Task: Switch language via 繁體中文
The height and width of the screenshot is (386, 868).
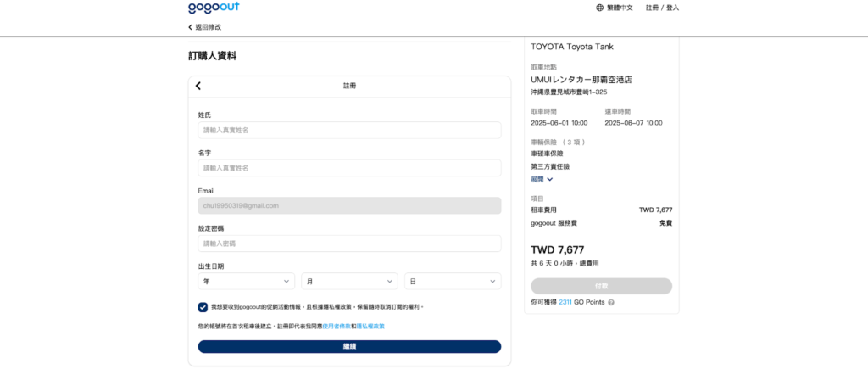Action: (620, 8)
